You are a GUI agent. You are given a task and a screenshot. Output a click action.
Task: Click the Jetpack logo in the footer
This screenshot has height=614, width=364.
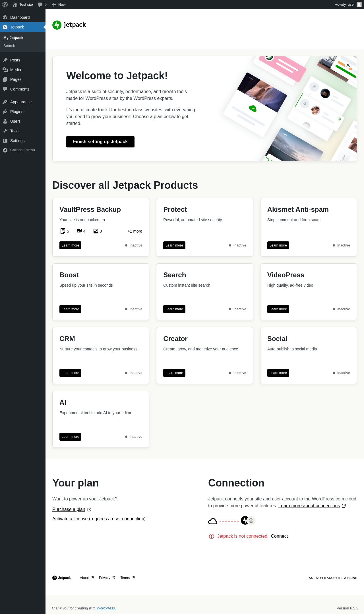[x=61, y=578]
